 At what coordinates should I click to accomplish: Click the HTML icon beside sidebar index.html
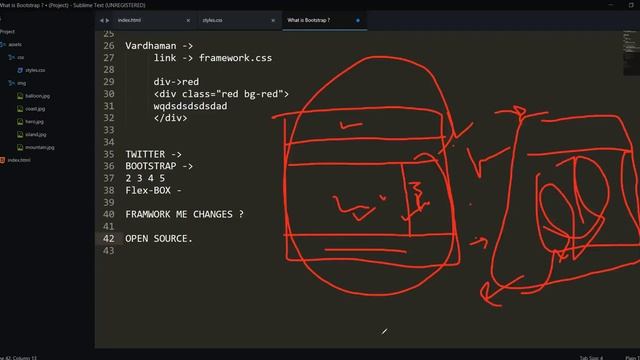point(2,160)
